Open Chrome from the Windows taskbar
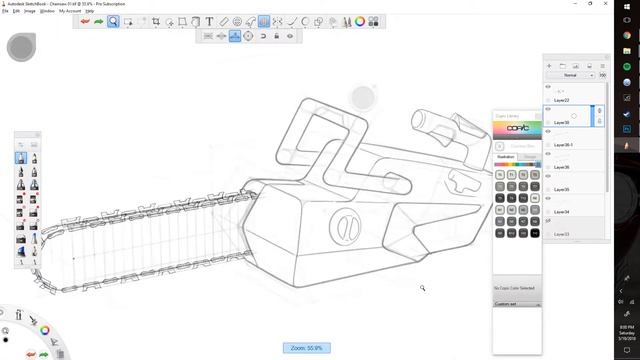The image size is (640, 360). pyautogui.click(x=627, y=36)
